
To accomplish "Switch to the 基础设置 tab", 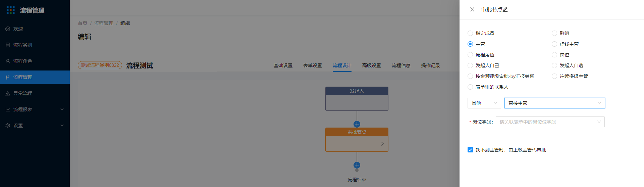I will pyautogui.click(x=283, y=65).
